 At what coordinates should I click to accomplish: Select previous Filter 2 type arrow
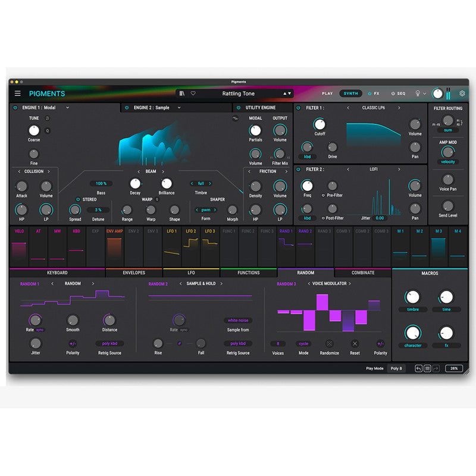point(348,169)
